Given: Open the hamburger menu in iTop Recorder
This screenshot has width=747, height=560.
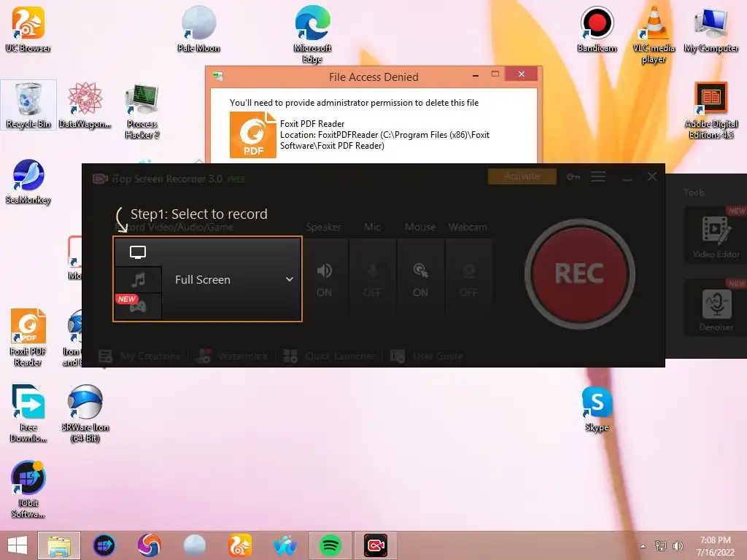Looking at the screenshot, I should click(598, 176).
